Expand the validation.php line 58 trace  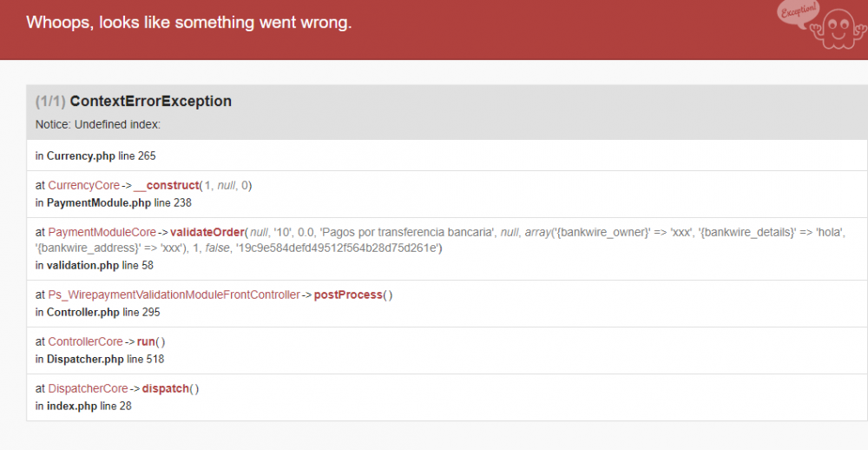(95, 265)
